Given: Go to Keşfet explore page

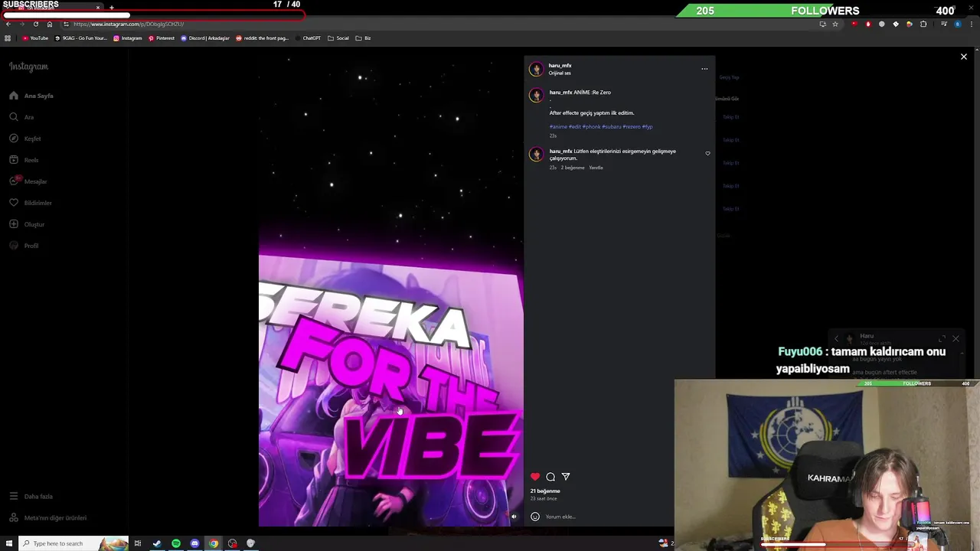Looking at the screenshot, I should coord(25,139).
